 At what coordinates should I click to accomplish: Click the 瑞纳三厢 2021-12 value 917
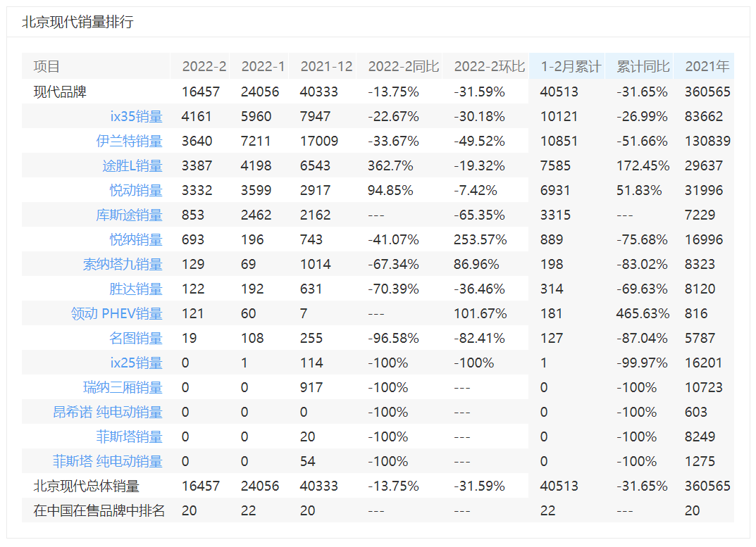(x=311, y=387)
